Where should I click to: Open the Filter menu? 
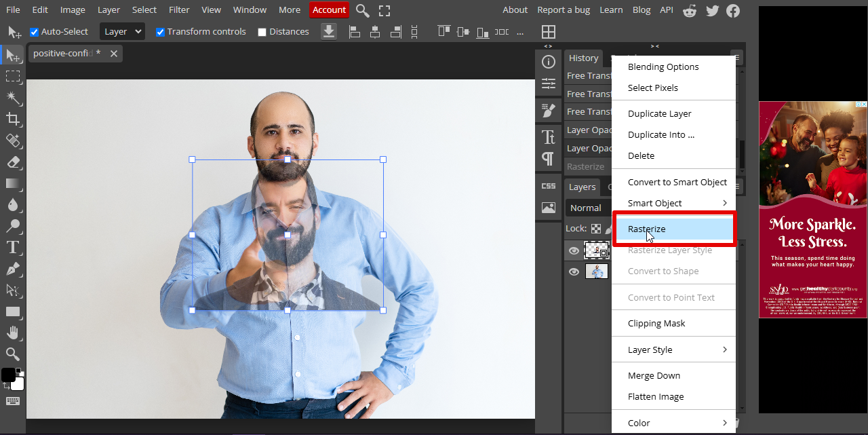[x=179, y=10]
